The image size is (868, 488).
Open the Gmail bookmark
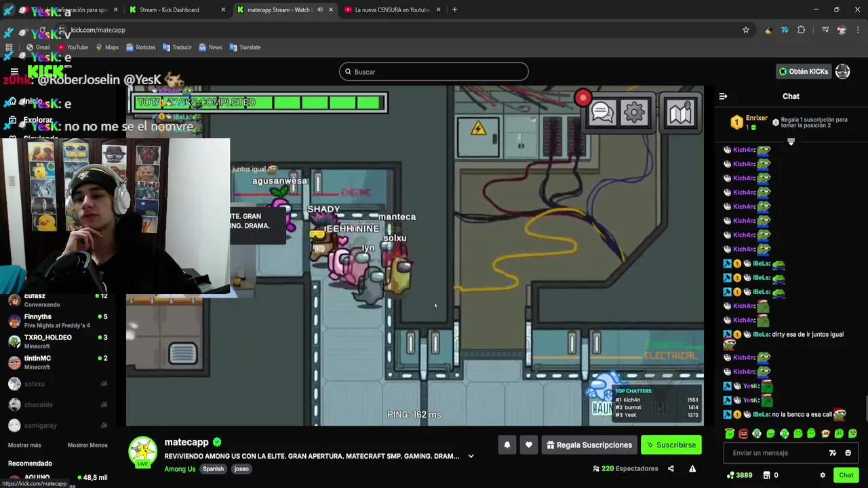(38, 47)
